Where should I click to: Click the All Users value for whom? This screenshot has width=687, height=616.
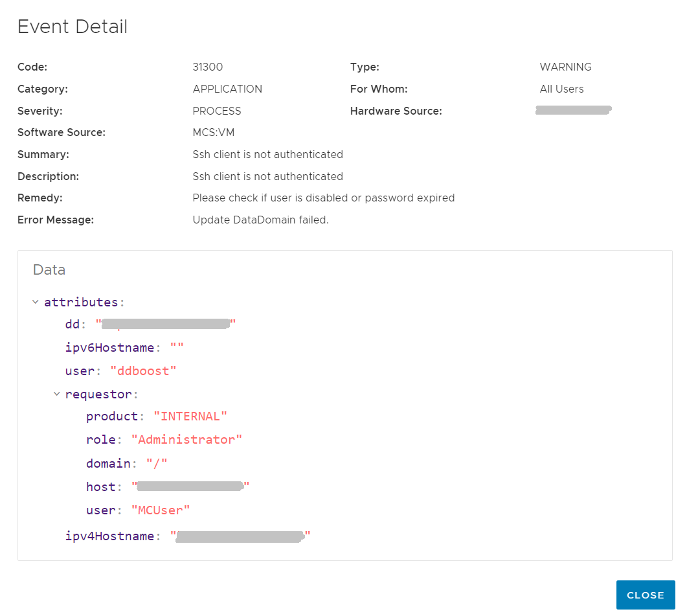point(561,89)
